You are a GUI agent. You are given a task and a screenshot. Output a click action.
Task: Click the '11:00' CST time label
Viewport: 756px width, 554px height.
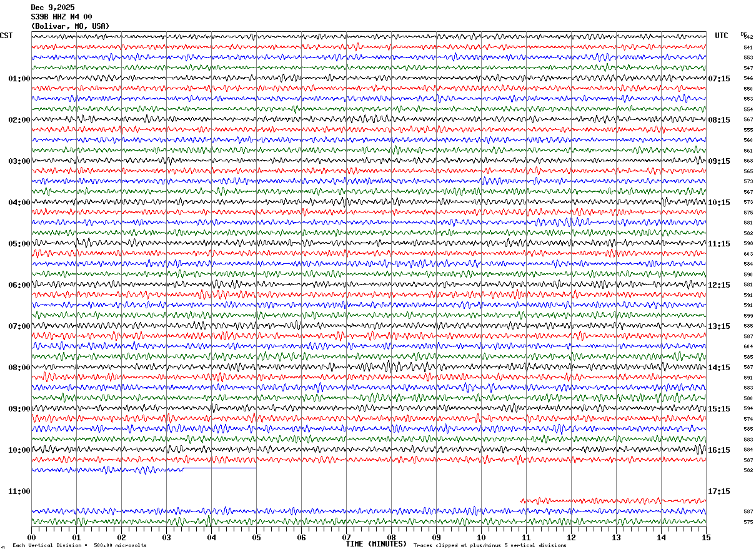click(x=19, y=491)
